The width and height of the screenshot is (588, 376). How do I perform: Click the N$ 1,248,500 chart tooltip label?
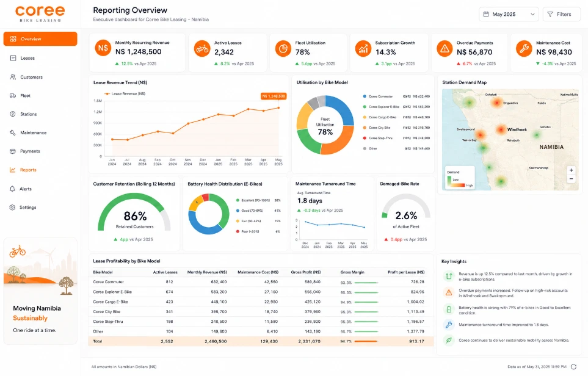tap(274, 96)
